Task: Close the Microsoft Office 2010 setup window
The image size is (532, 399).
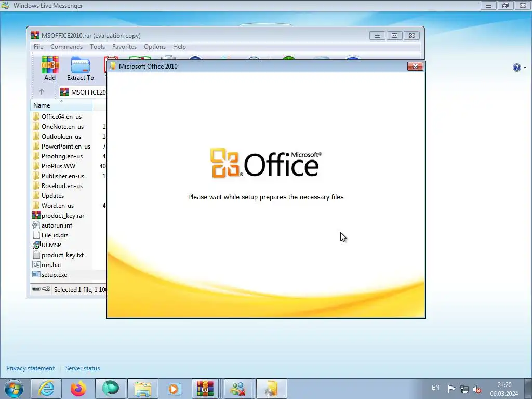Action: pyautogui.click(x=415, y=66)
